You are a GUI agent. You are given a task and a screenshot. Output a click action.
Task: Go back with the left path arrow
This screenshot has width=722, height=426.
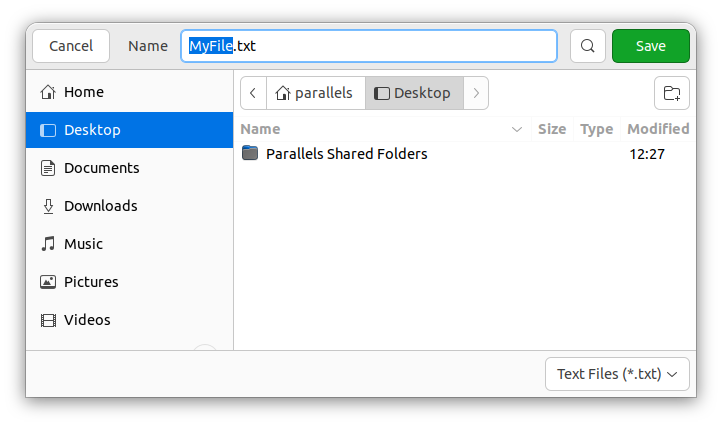253,93
